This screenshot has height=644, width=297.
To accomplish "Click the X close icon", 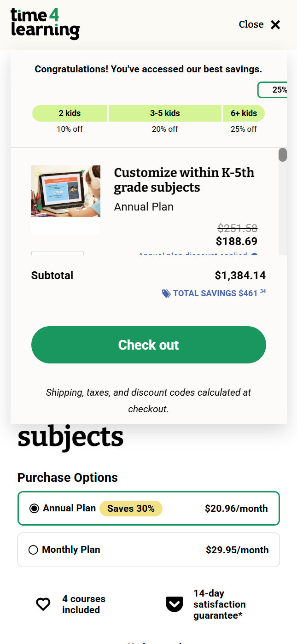I will (275, 25).
